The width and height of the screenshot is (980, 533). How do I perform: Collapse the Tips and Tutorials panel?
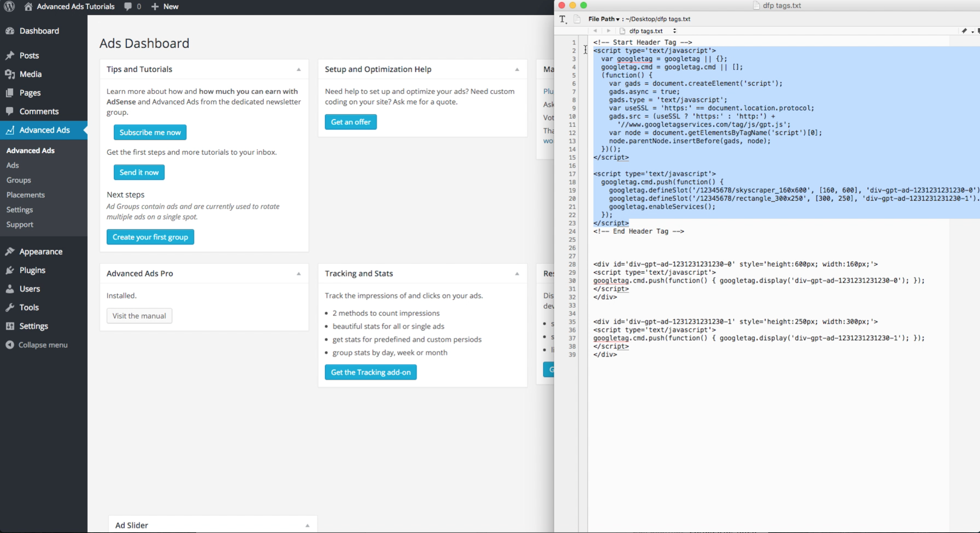coord(298,70)
